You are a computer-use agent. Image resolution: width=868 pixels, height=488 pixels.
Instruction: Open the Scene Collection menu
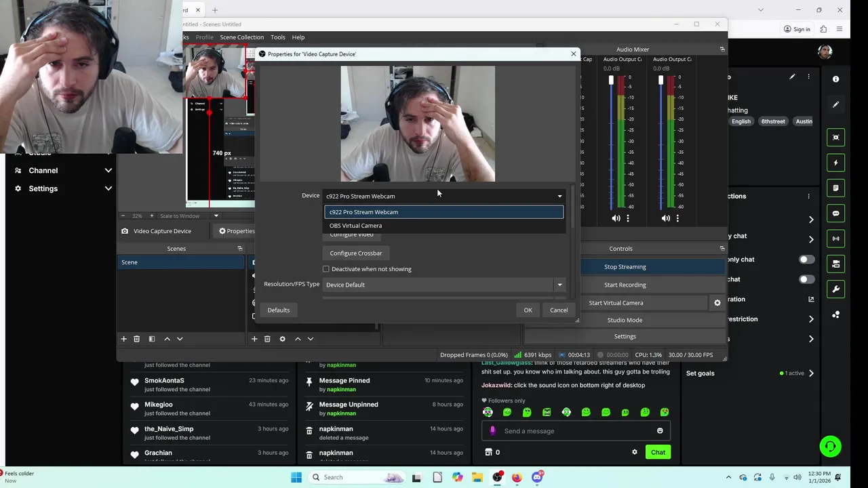tap(241, 37)
